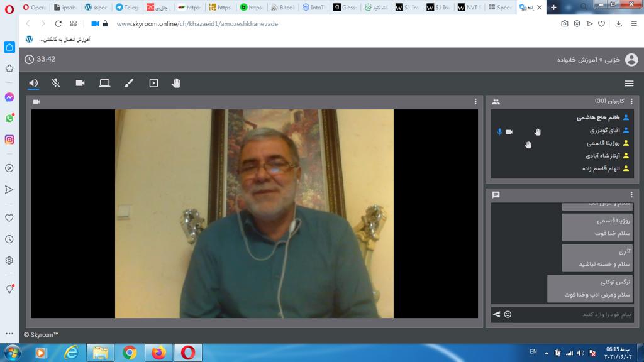Switch to the Bitcoin browser tab
The height and width of the screenshot is (362, 644).
(x=284, y=8)
